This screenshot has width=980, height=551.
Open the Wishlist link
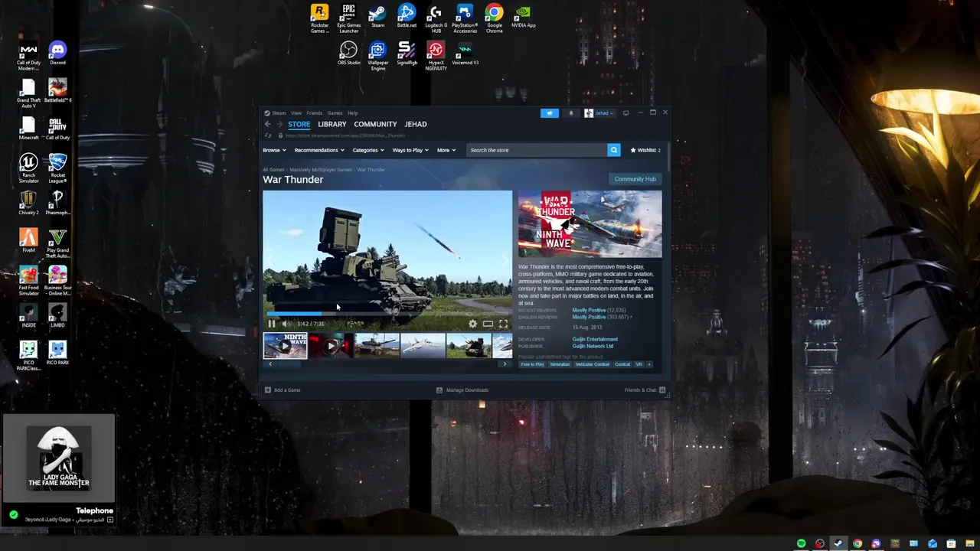pos(645,150)
